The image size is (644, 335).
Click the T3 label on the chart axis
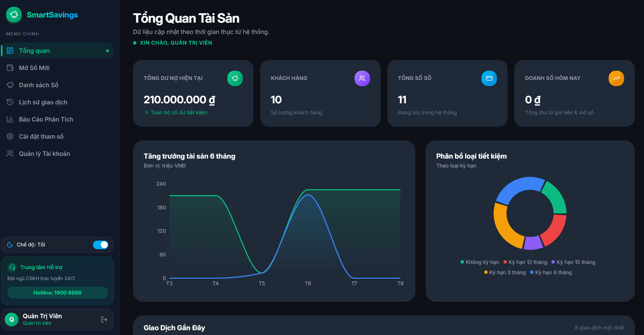pyautogui.click(x=169, y=284)
